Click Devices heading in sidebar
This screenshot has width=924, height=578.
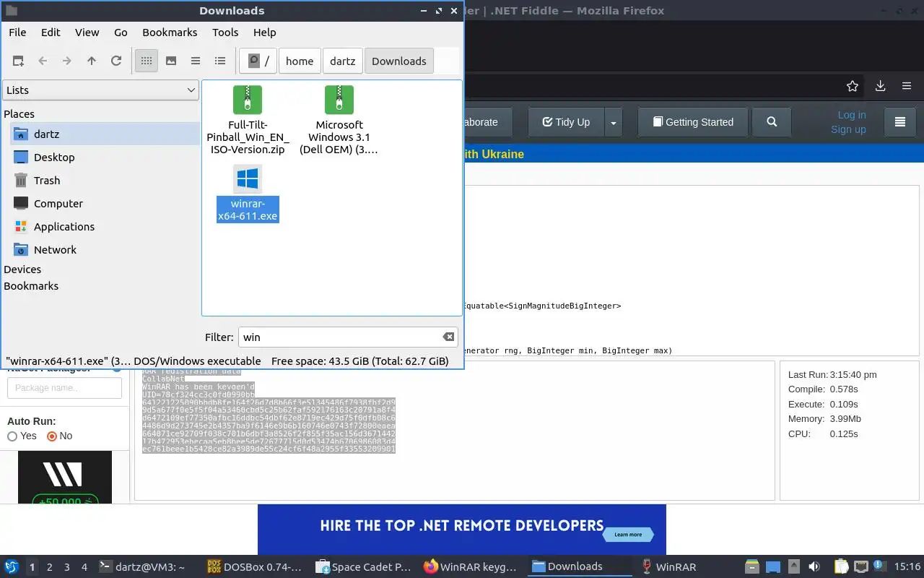(x=22, y=269)
